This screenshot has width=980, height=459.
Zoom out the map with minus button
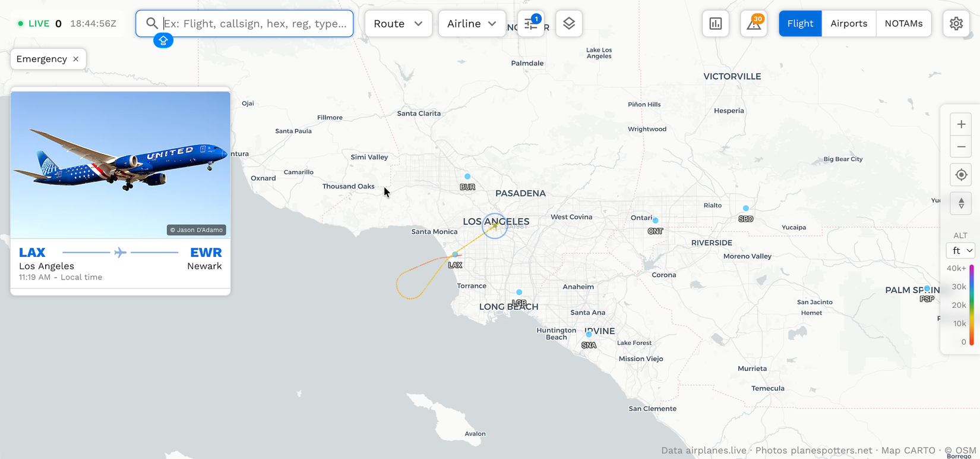point(961,147)
